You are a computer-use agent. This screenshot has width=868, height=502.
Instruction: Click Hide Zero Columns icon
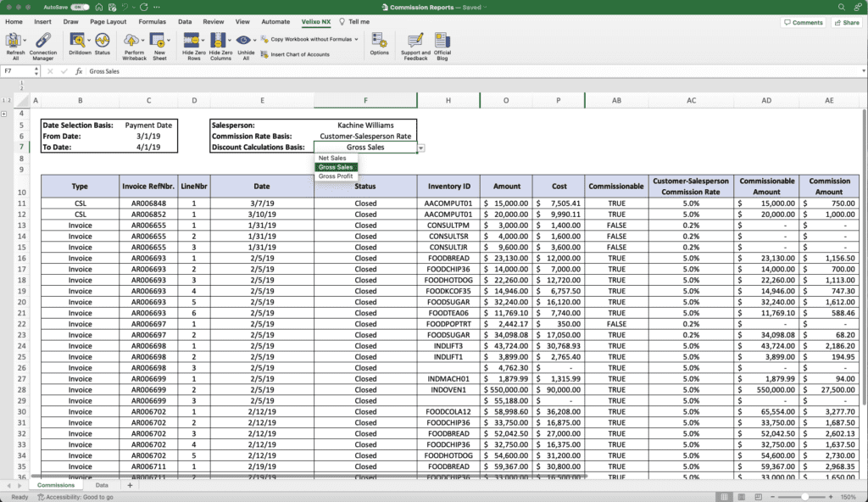click(218, 41)
